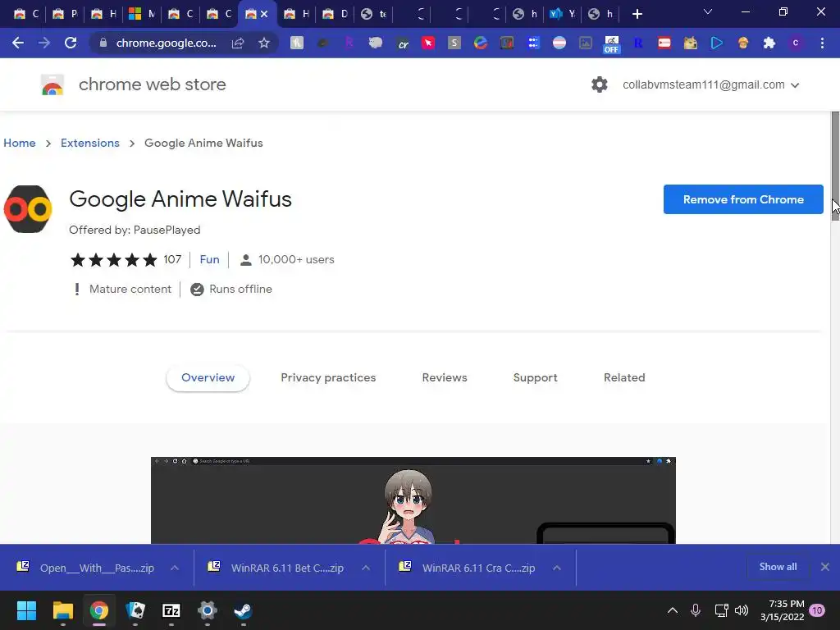The height and width of the screenshot is (630, 840).
Task: Click the red card extension icon
Action: [664, 43]
